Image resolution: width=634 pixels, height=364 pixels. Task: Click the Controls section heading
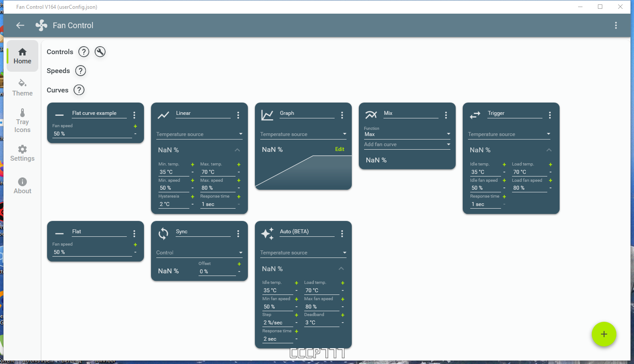pos(60,52)
